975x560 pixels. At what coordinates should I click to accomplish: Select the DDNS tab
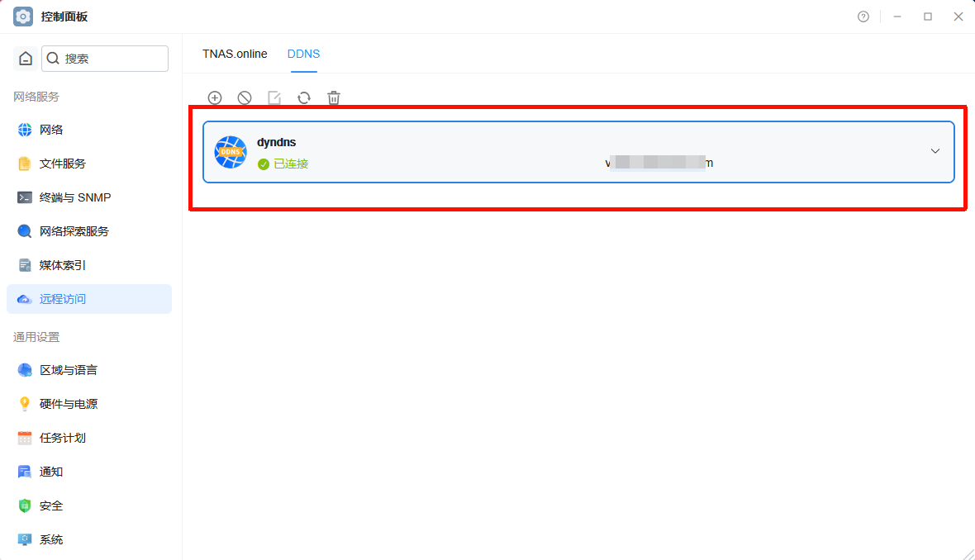click(x=303, y=54)
